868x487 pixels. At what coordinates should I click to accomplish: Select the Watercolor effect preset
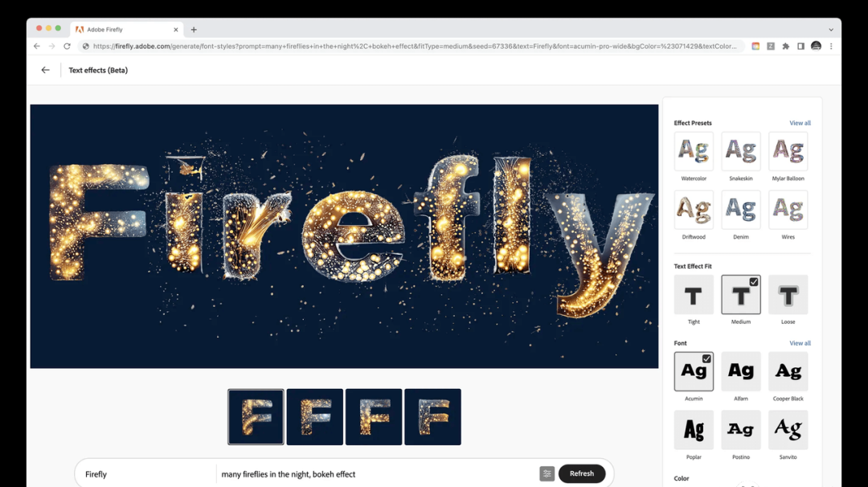(x=694, y=151)
